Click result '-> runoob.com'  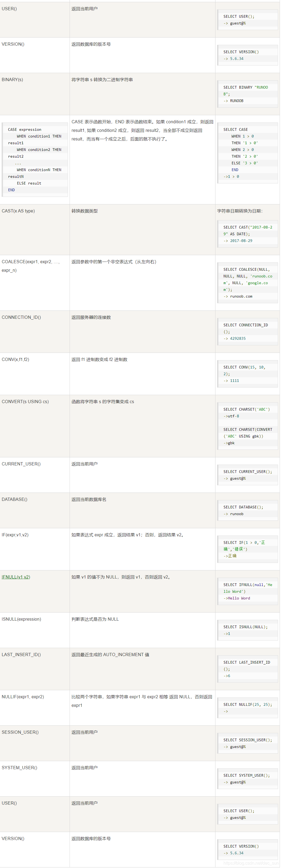coord(238,296)
